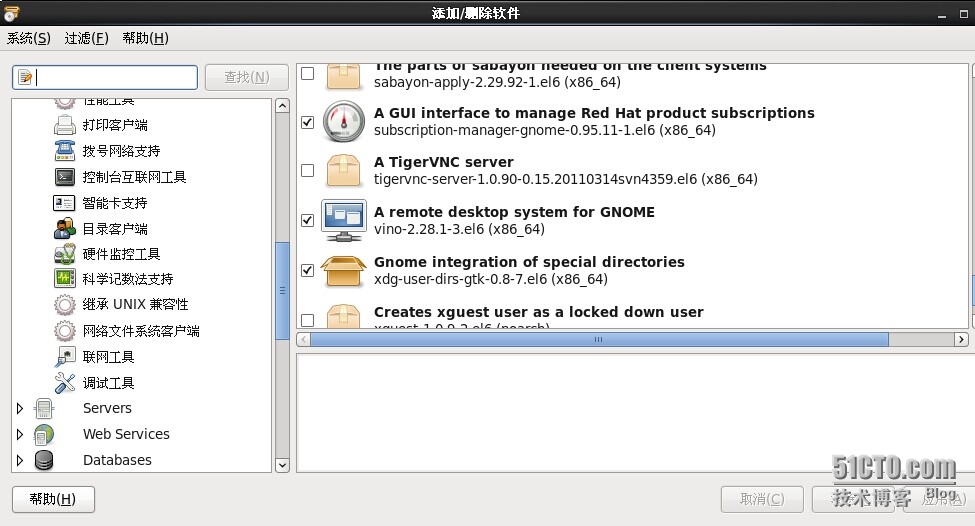Select 调试工具 category
Viewport: 975px width, 526px height.
(108, 383)
